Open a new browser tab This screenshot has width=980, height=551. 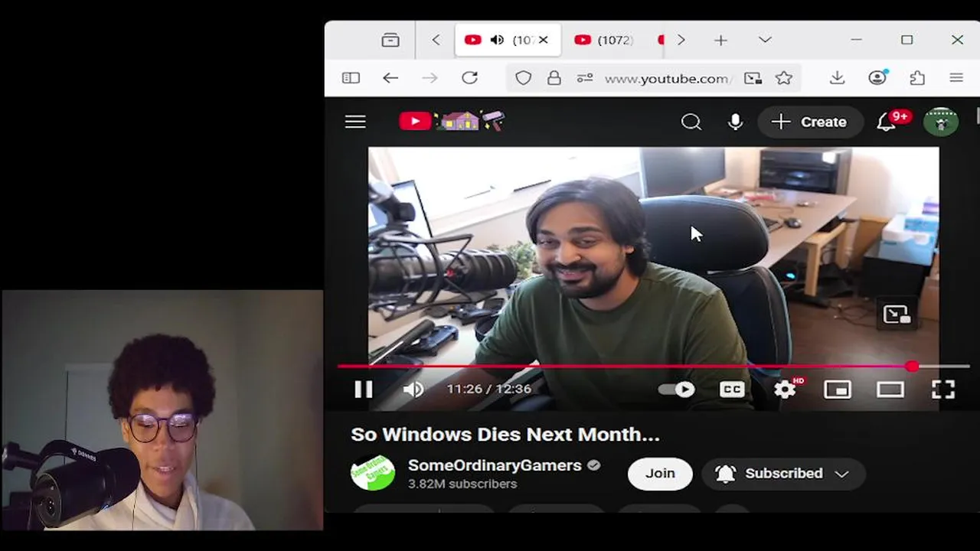[x=720, y=40]
